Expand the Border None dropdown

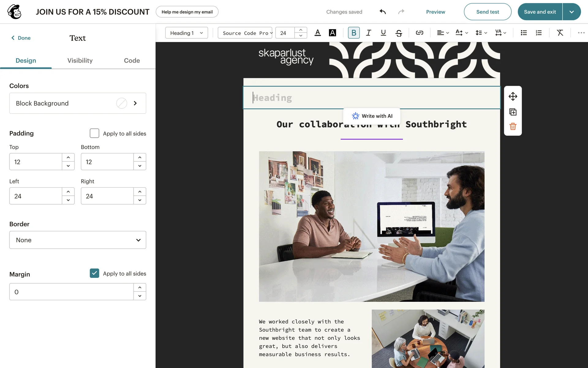point(78,240)
